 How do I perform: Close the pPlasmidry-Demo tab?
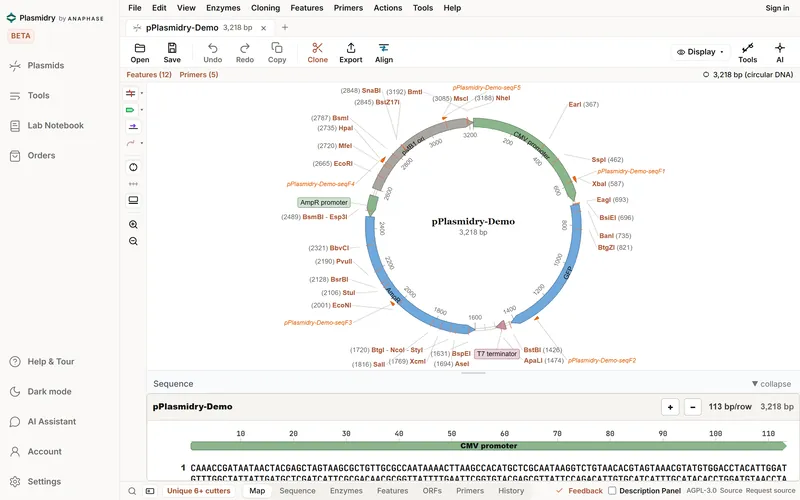(x=263, y=28)
